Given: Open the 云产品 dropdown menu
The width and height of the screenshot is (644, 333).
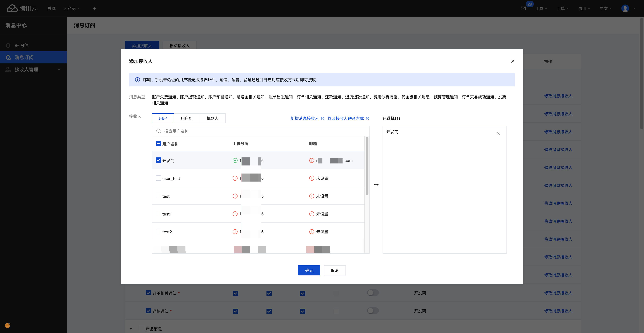Looking at the screenshot, I should pos(71,9).
